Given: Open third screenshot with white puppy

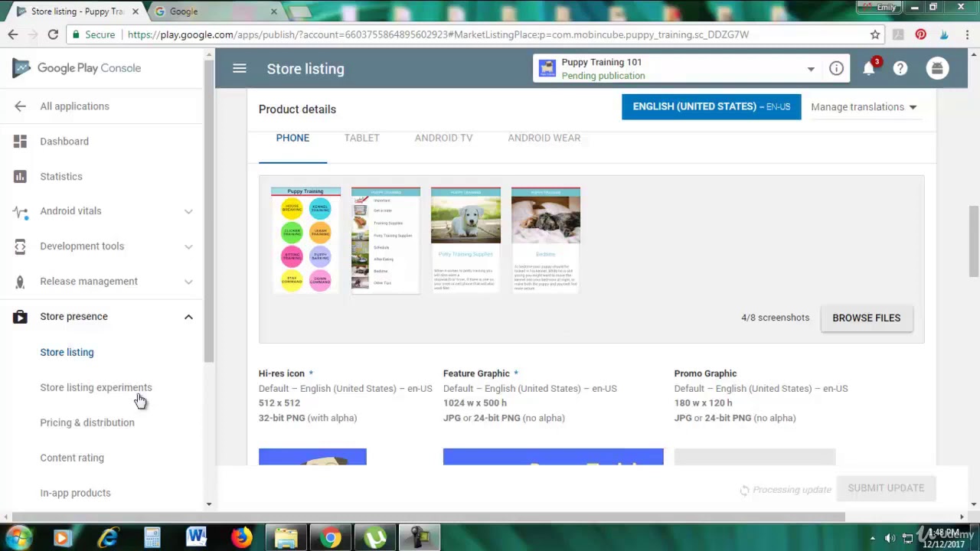Looking at the screenshot, I should pyautogui.click(x=465, y=240).
